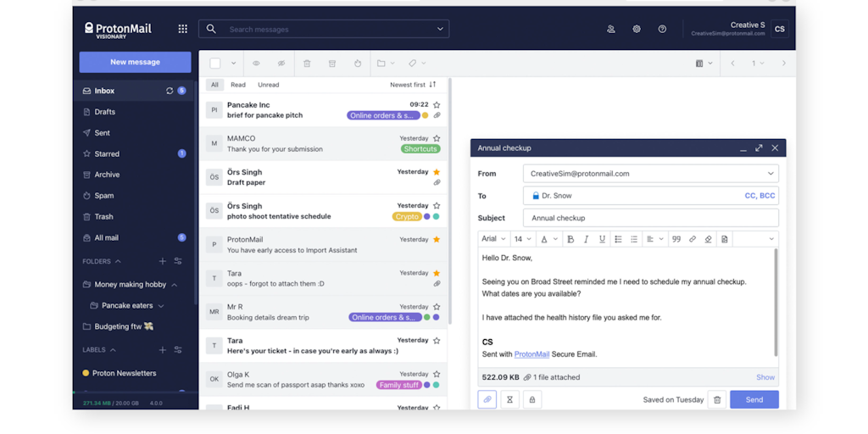
Task: Mark as spam with flame icon
Action: click(x=358, y=63)
